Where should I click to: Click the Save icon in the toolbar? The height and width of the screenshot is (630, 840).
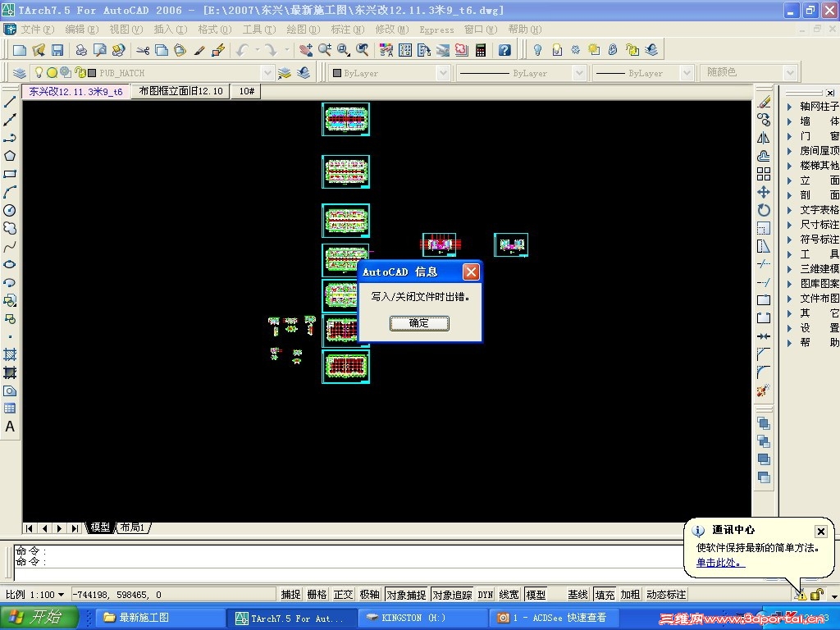[x=58, y=49]
